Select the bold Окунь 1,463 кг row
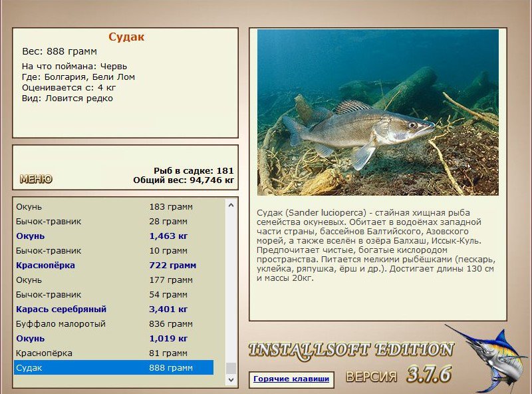532x394 pixels. pyautogui.click(x=114, y=236)
